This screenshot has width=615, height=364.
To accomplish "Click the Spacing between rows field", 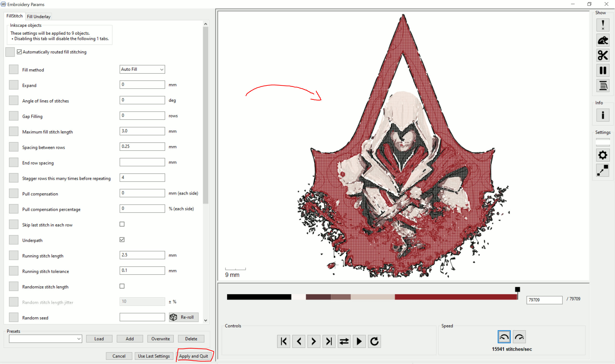I will tap(142, 146).
